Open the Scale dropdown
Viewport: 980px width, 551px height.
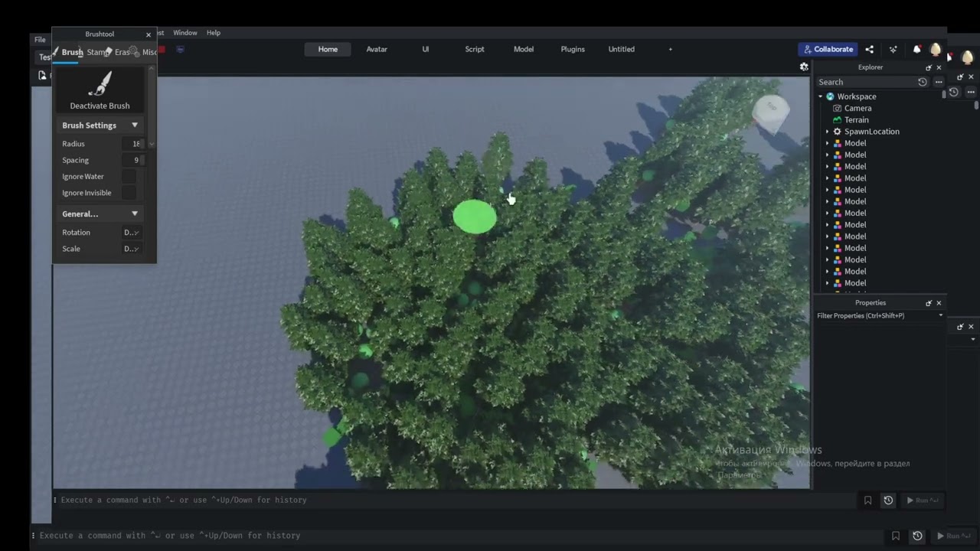(x=131, y=249)
